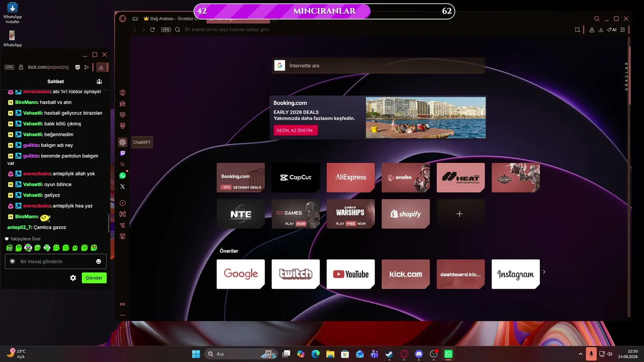The width and height of the screenshot is (644, 362).
Task: Open WhatsApp in the Opera sidebar
Action: (x=122, y=175)
